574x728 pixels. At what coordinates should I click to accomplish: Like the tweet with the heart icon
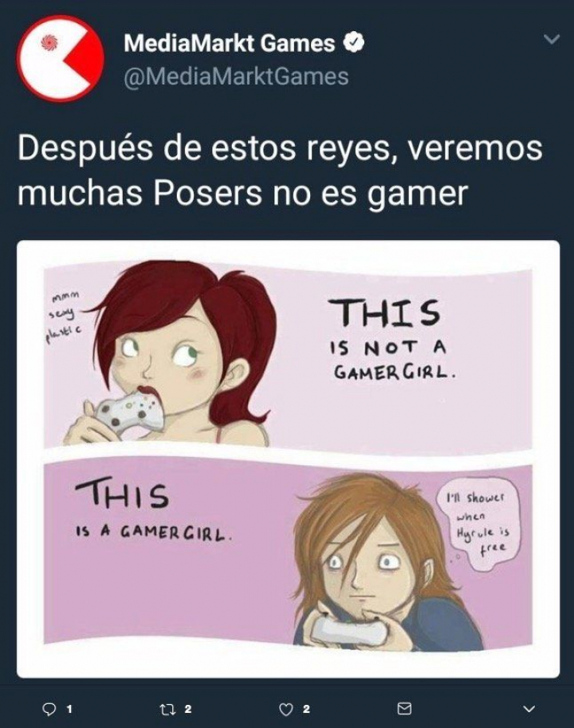coord(286,709)
